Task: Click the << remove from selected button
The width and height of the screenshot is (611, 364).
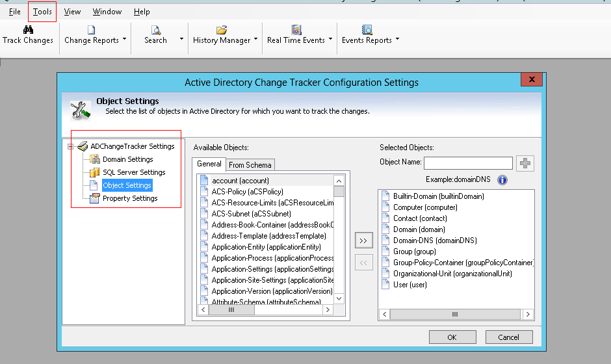Action: click(x=363, y=263)
